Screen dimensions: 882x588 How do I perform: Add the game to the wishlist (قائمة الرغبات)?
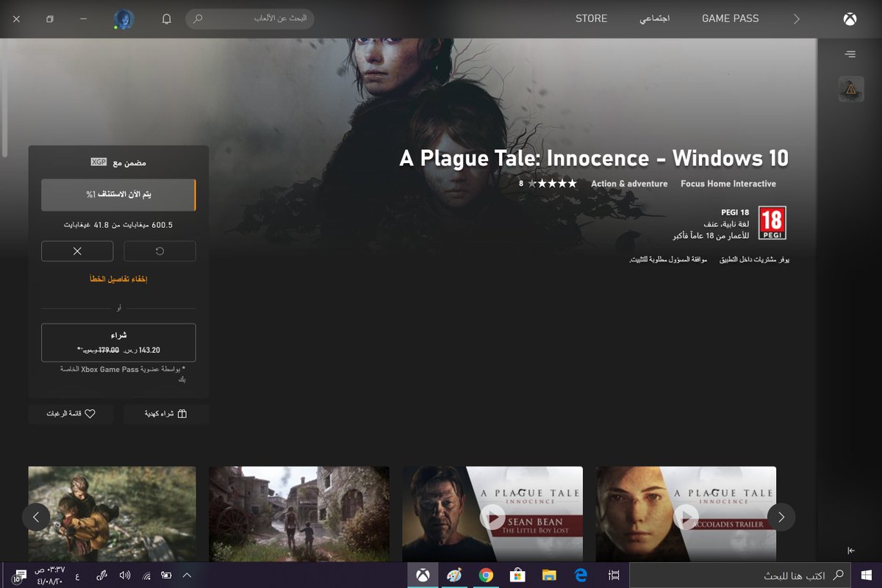(71, 414)
